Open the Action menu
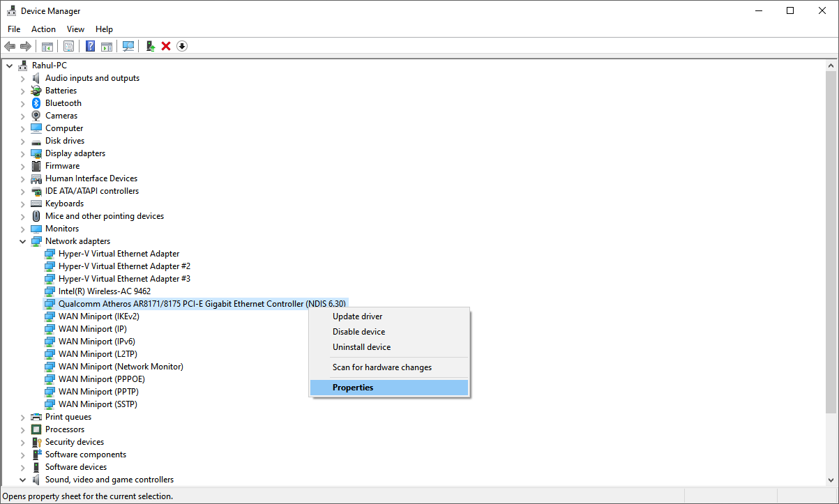 43,29
